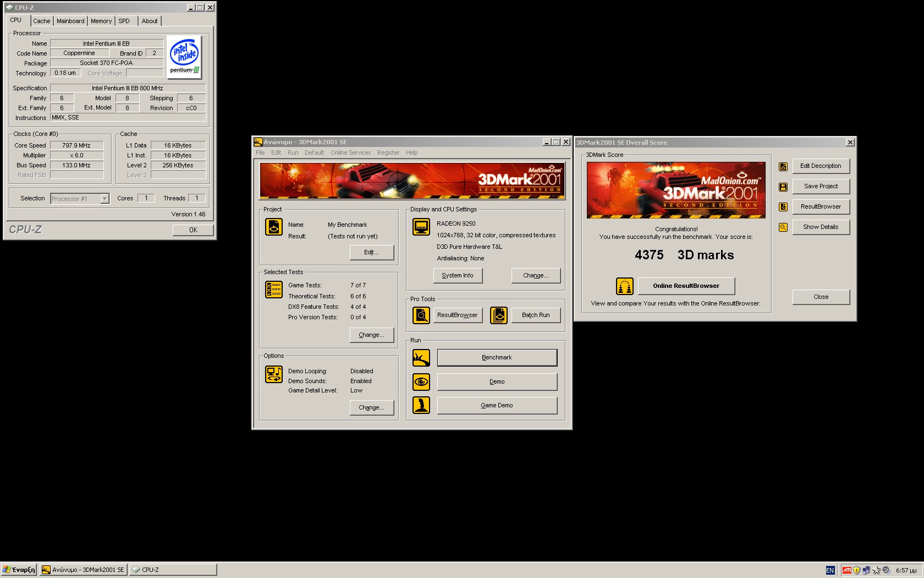The height and width of the screenshot is (578, 924).
Task: Click the Batch Run button
Action: pos(536,315)
